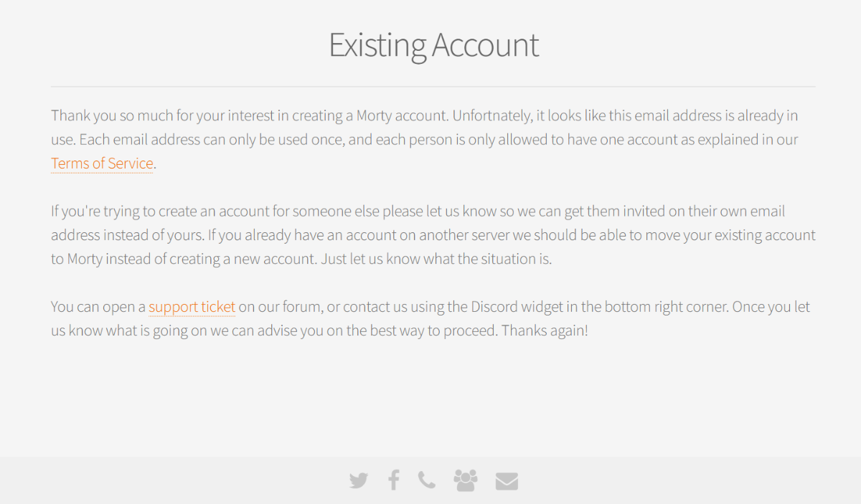861x504 pixels.
Task: Click the email envelope icon
Action: coord(507,481)
